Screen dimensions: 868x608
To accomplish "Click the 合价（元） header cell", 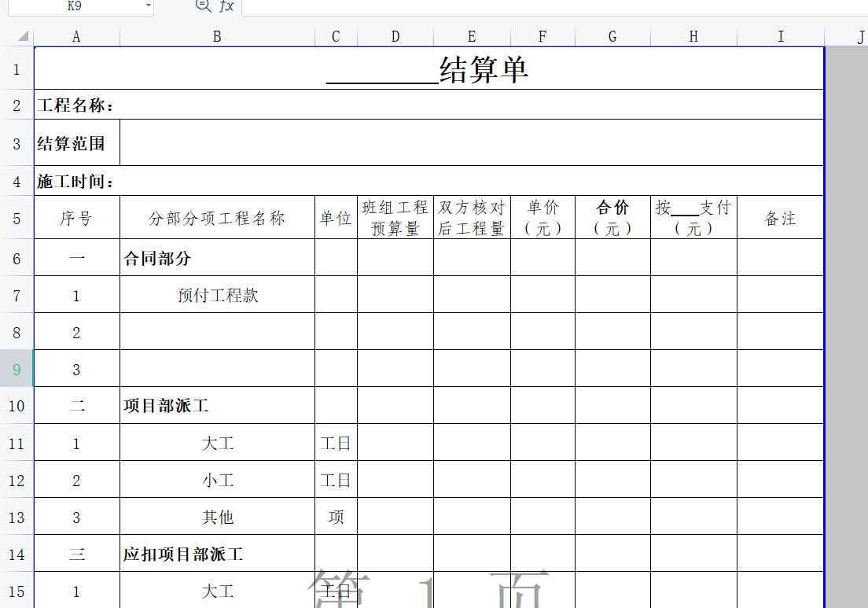I will tap(612, 218).
